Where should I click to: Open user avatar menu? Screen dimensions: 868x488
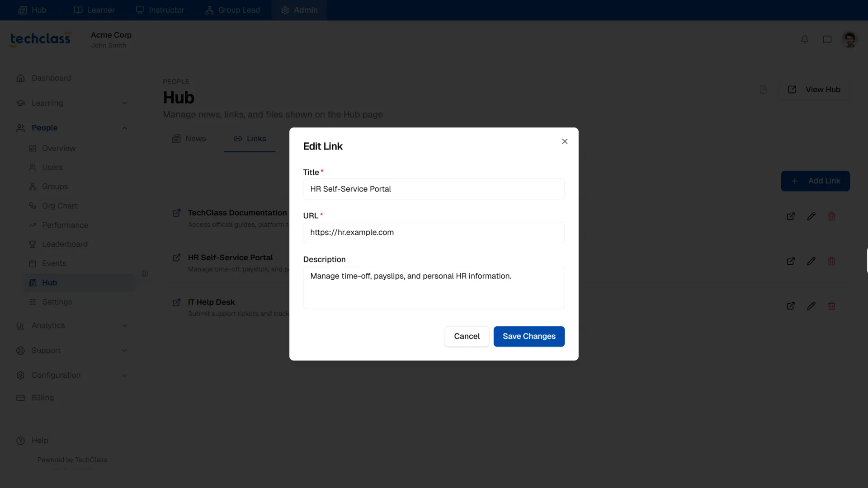(x=850, y=39)
